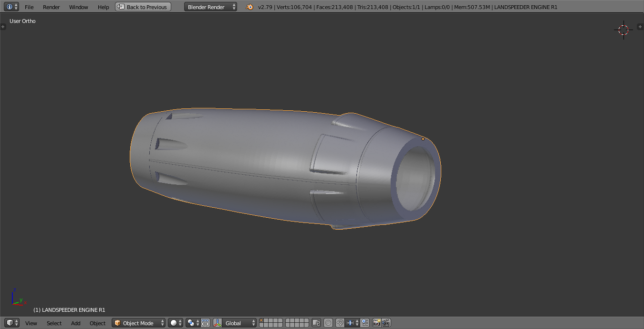Open the Blender Render engine dropdown
Screen dimensions: 644x329
tap(210, 7)
